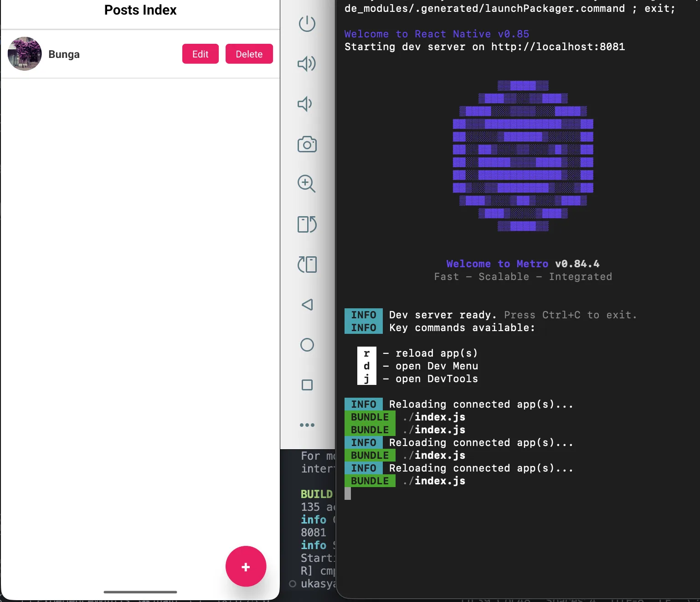Activate the emulator zoom magnifier icon
The image size is (700, 602).
click(307, 184)
